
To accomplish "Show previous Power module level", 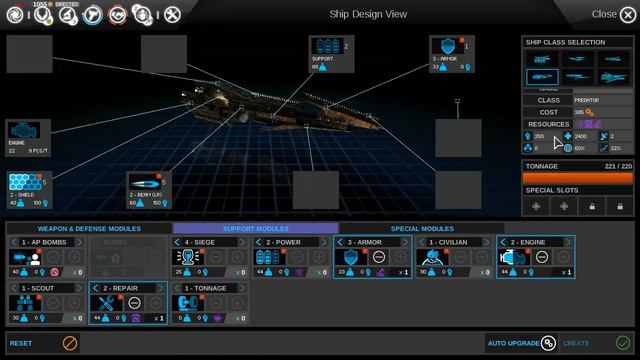I will click(258, 242).
